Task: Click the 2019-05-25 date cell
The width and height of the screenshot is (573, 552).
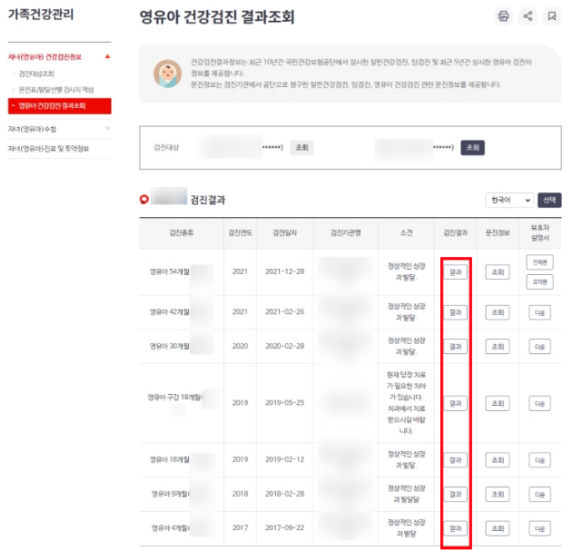Action: point(285,403)
